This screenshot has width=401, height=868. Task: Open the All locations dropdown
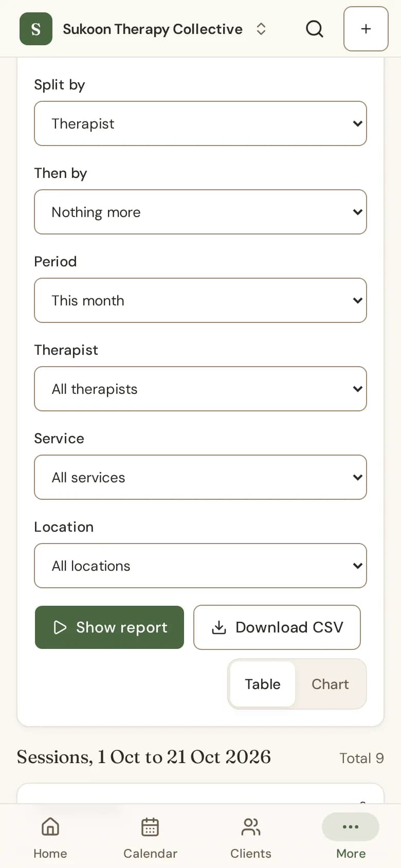click(x=200, y=566)
